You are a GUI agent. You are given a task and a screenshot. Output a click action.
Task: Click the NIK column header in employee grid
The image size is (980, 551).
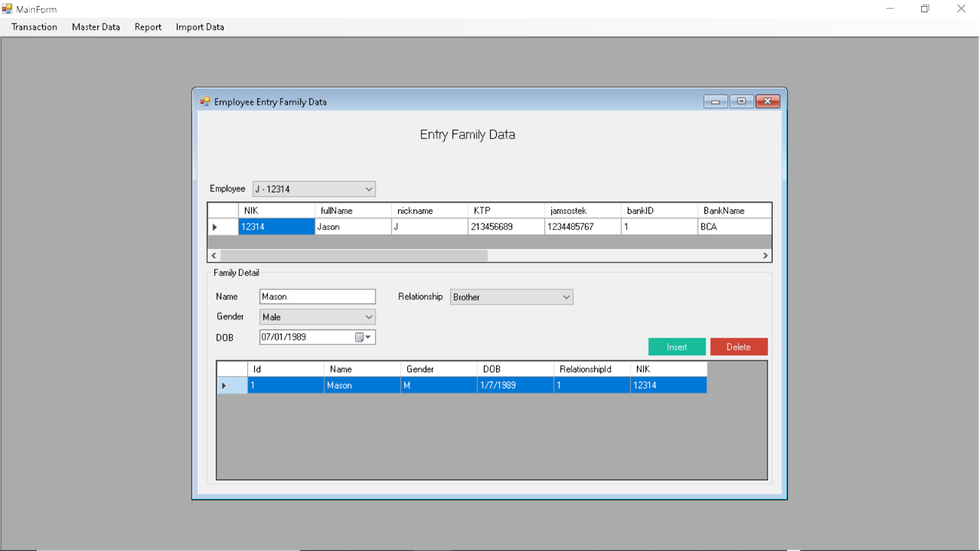[276, 211]
